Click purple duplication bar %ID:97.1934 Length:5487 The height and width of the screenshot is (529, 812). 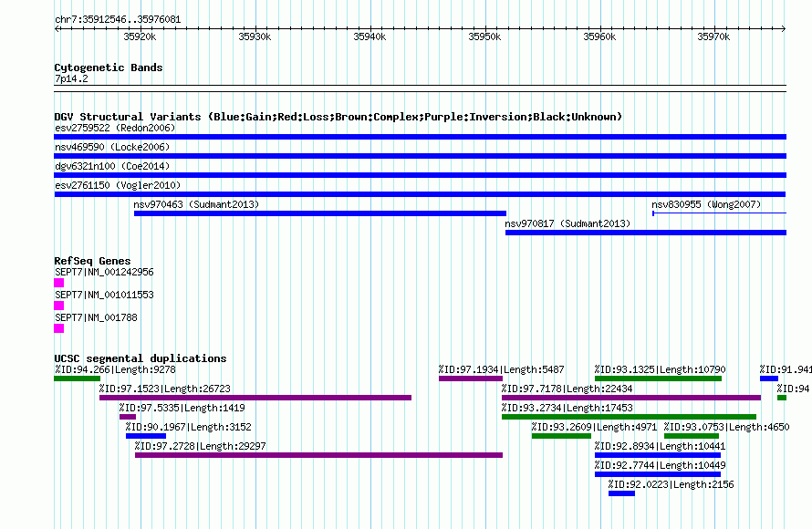[471, 379]
